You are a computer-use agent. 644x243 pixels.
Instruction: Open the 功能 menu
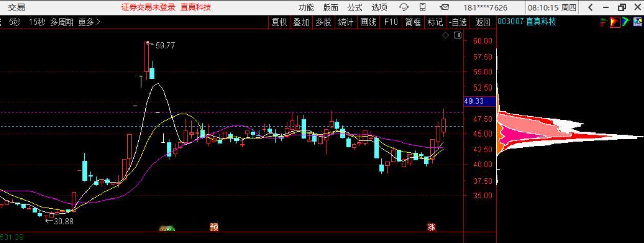[307, 7]
